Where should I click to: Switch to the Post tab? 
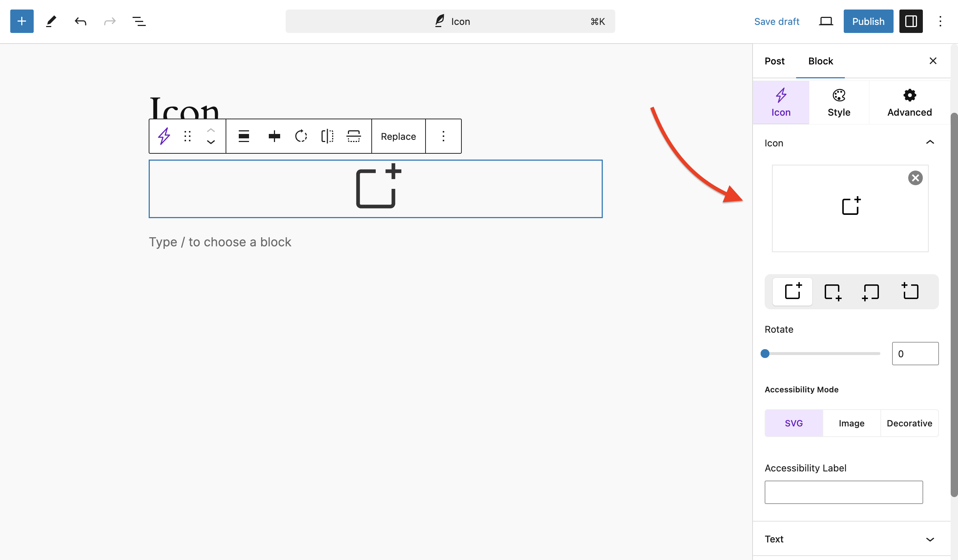[x=775, y=61]
